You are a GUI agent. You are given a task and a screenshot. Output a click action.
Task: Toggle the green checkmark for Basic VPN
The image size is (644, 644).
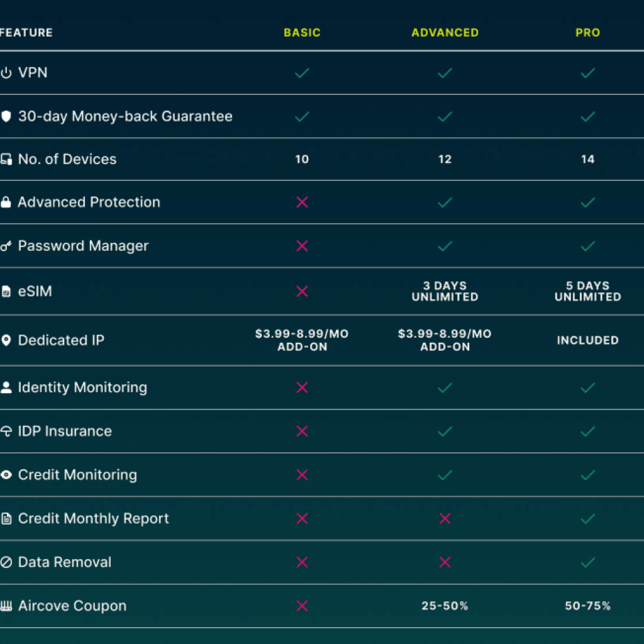302,73
